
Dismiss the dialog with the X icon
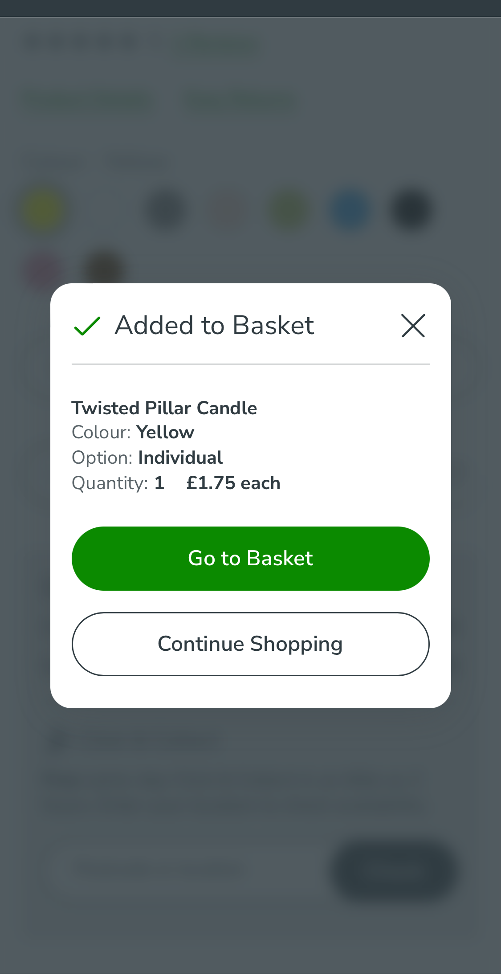coord(413,326)
